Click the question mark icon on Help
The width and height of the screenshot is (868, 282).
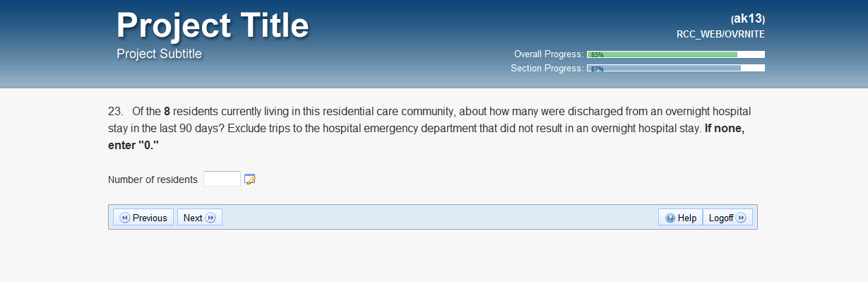(670, 218)
